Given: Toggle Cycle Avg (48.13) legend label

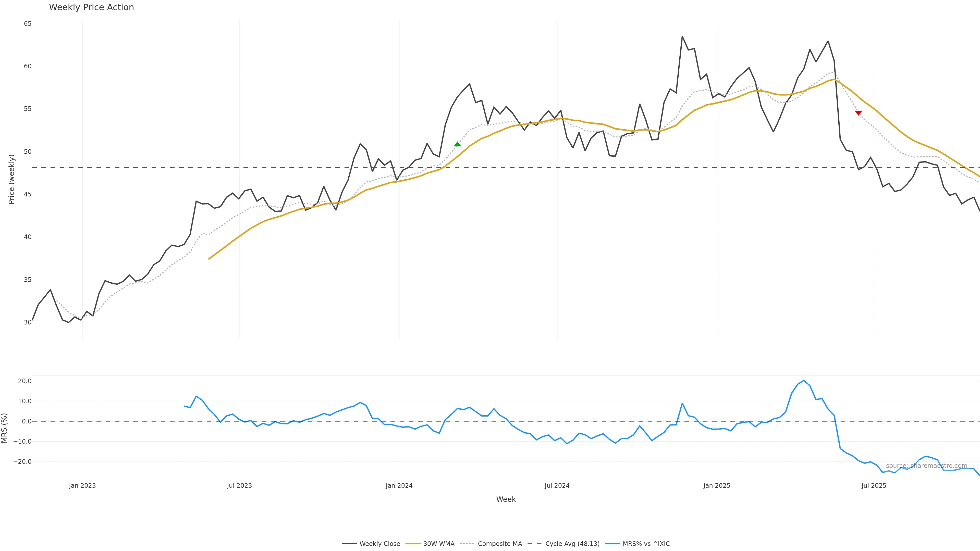Looking at the screenshot, I should coord(572,544).
